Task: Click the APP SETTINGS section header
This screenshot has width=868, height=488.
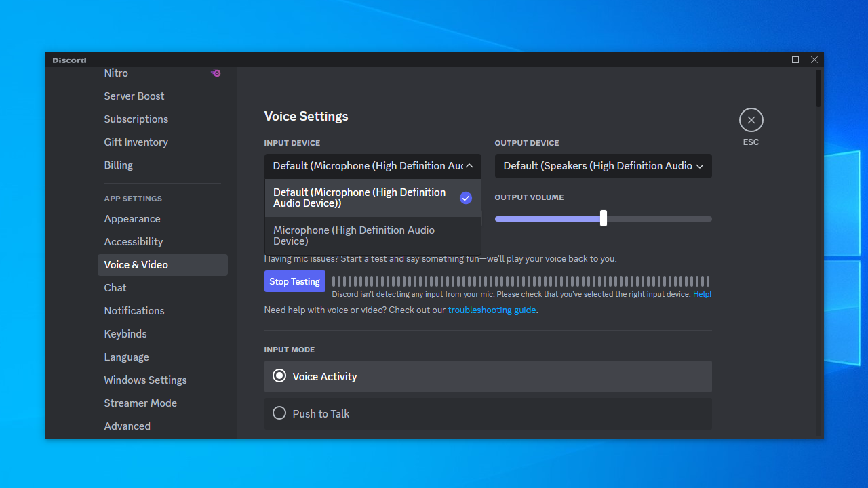Action: [133, 199]
